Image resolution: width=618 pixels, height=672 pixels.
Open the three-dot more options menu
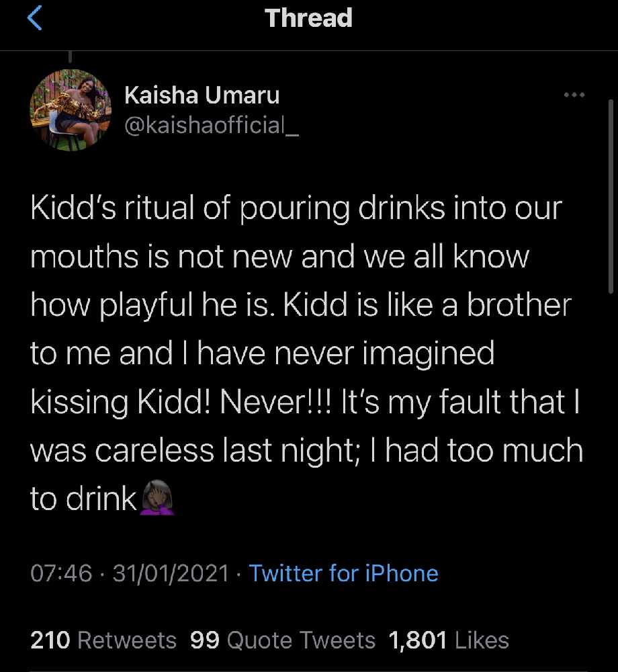[x=574, y=95]
